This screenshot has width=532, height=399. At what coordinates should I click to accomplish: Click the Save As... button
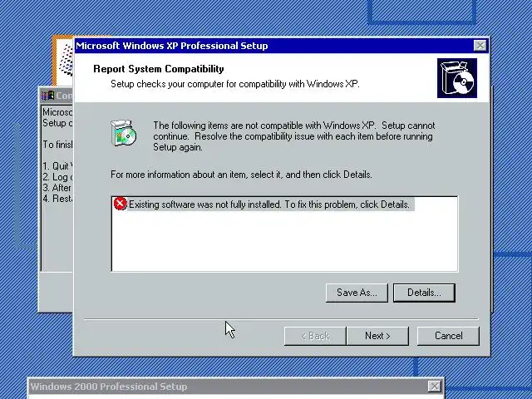click(357, 293)
